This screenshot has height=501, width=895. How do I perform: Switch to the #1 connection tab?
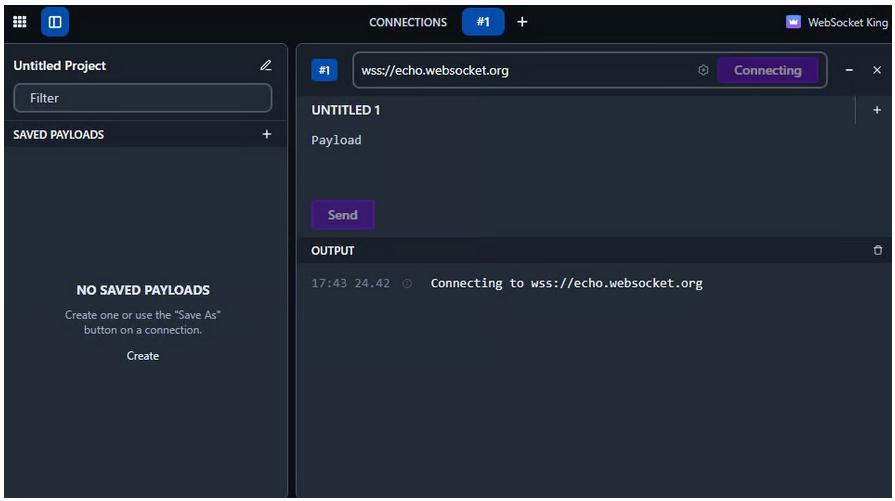483,21
